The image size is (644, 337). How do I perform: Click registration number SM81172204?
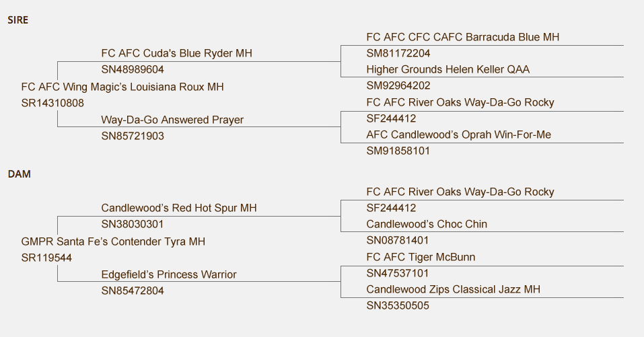pos(398,53)
